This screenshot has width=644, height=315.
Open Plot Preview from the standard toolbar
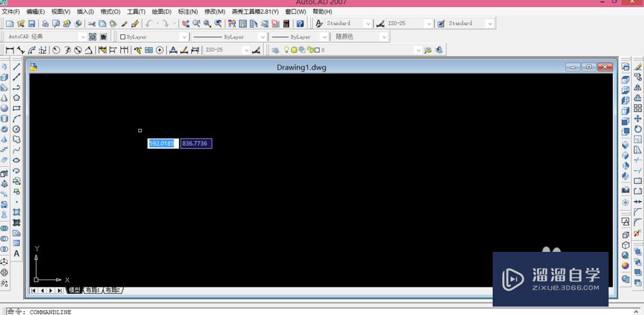tap(56, 24)
